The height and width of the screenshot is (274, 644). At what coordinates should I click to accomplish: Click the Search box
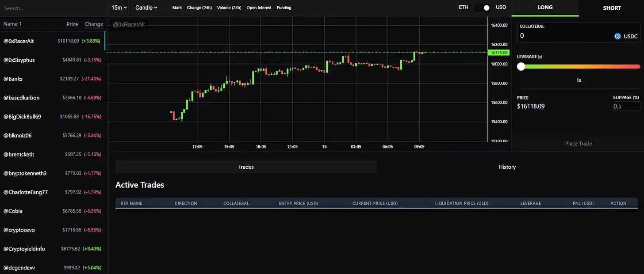point(53,8)
